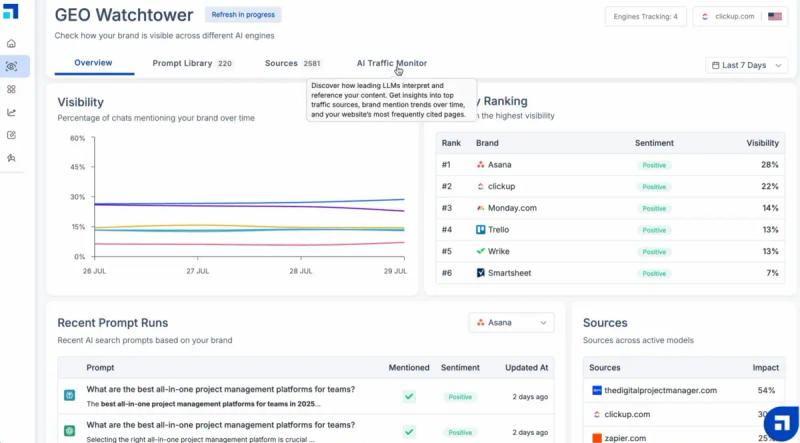The width and height of the screenshot is (800, 443).
Task: Click the Smartsheet logo in ranking row
Action: tap(481, 273)
